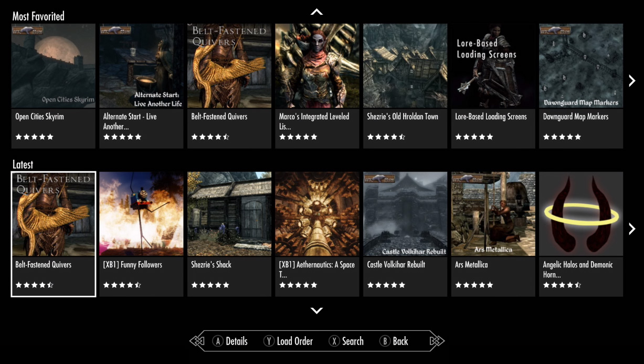Click the A button icon for Details

(x=218, y=341)
